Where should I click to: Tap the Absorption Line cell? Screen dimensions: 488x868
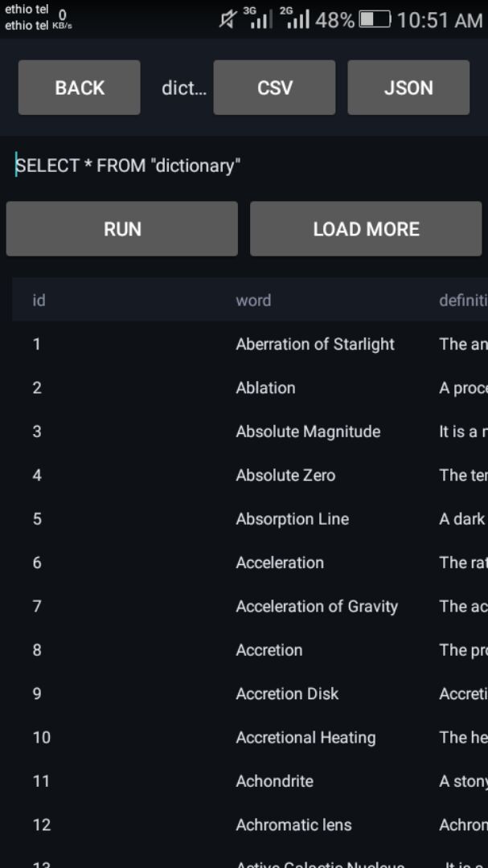(293, 519)
